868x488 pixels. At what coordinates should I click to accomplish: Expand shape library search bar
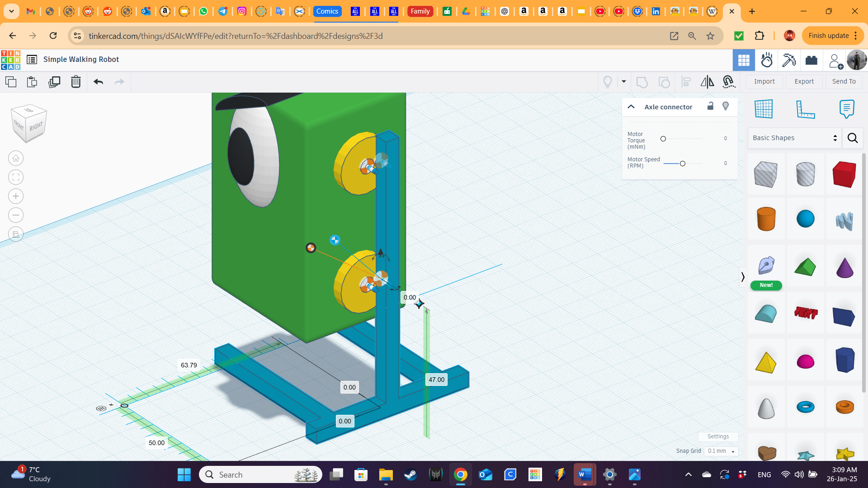[x=854, y=138]
